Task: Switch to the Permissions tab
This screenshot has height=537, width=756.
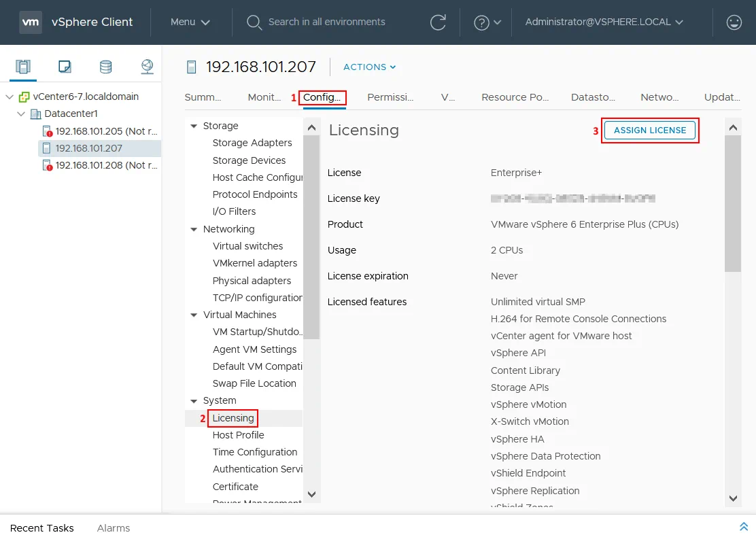Action: pyautogui.click(x=390, y=97)
